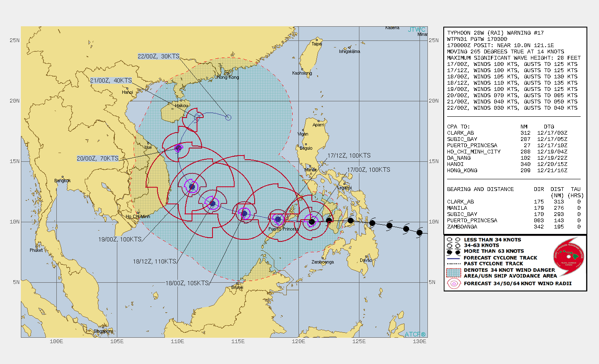Click the final 22/00Z forecast position circle
Image resolution: width=599 pixels, height=364 pixels.
point(228,118)
